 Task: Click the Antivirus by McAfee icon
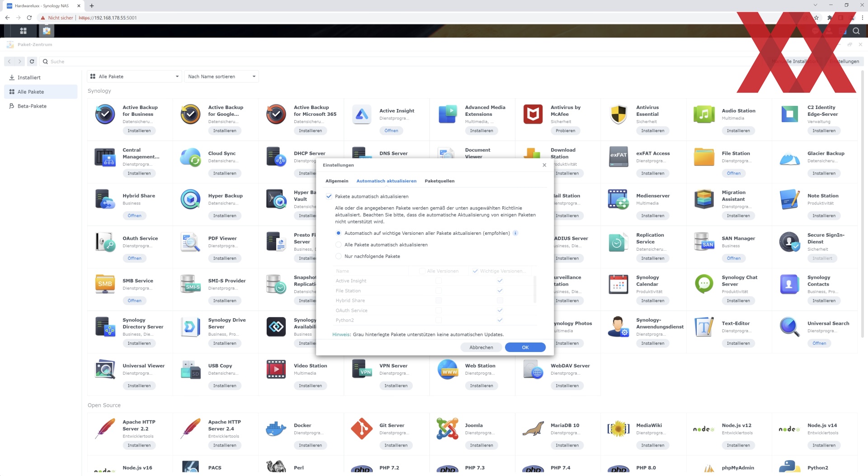pos(533,114)
